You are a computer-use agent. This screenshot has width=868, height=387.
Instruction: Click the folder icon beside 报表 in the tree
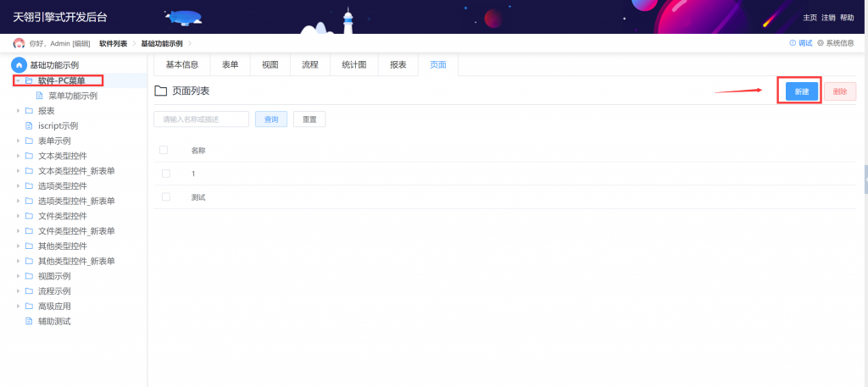click(29, 111)
